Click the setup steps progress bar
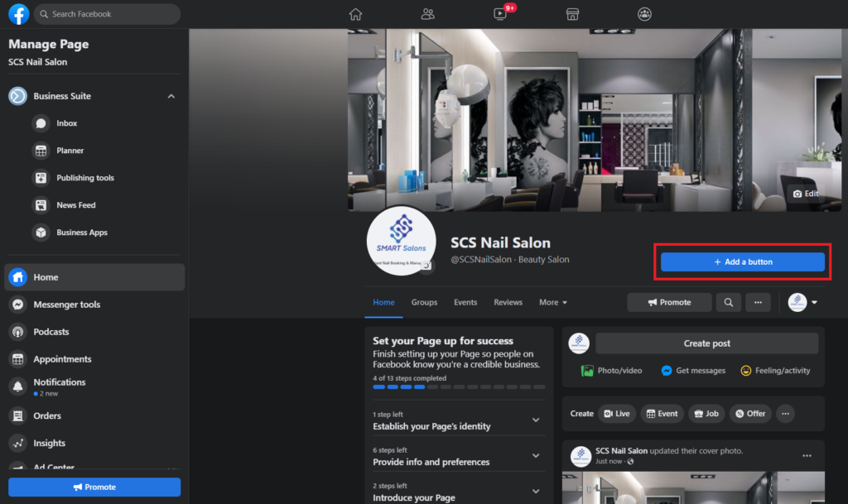The height and width of the screenshot is (504, 848). point(459,386)
